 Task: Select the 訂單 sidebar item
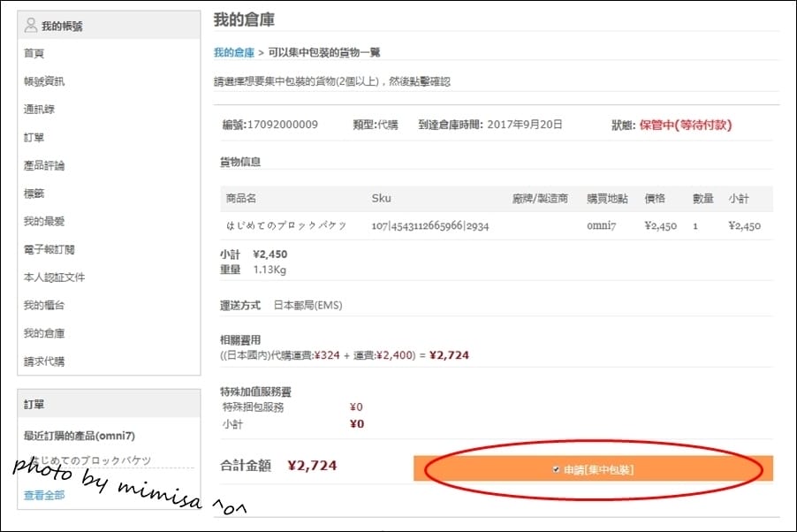tap(35, 138)
